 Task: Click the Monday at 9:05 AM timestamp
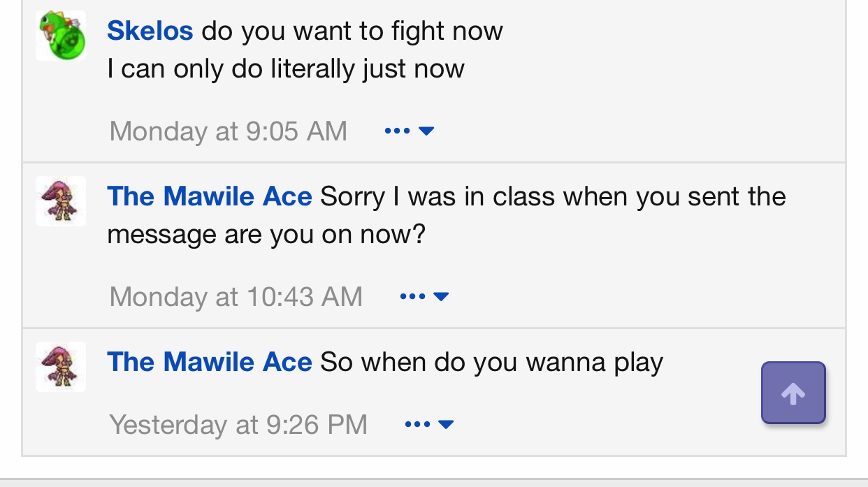(228, 131)
